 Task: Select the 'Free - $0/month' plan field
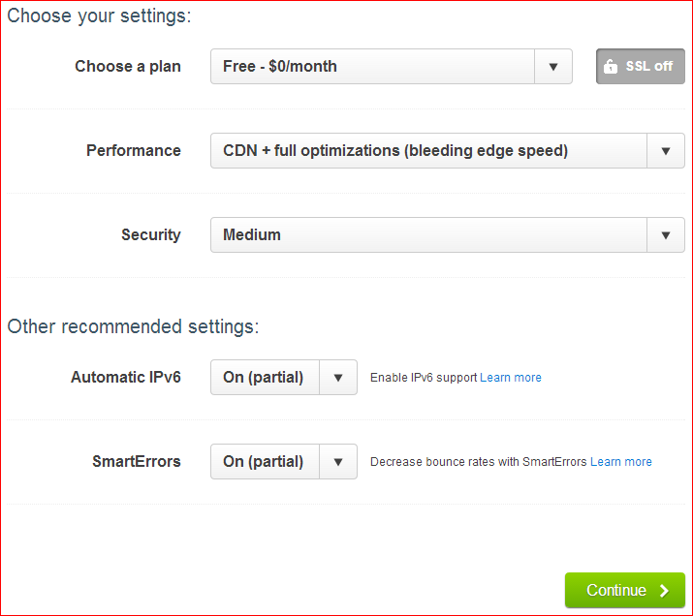tap(372, 67)
